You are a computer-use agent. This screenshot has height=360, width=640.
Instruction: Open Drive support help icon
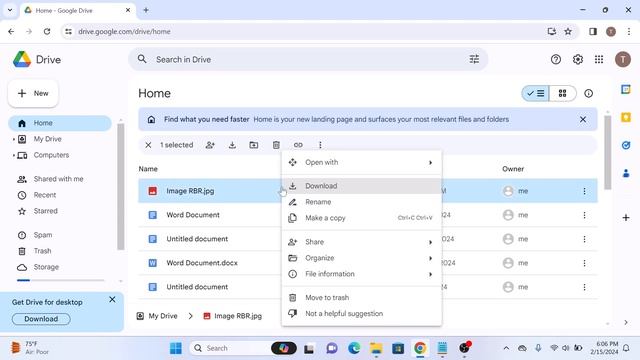pyautogui.click(x=556, y=60)
